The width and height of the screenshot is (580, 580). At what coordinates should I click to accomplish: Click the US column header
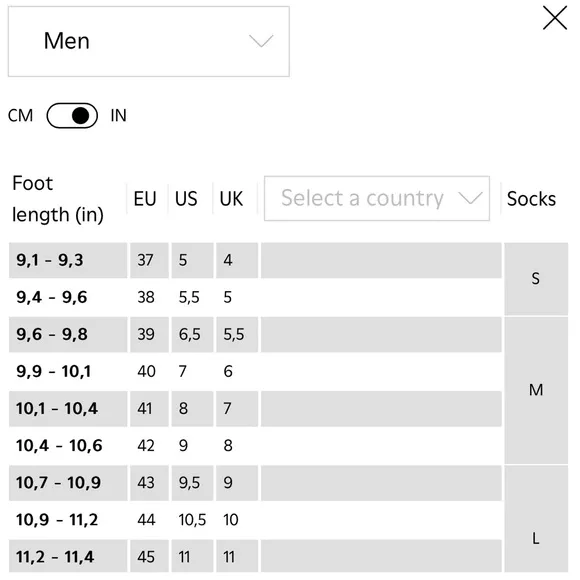tap(186, 199)
